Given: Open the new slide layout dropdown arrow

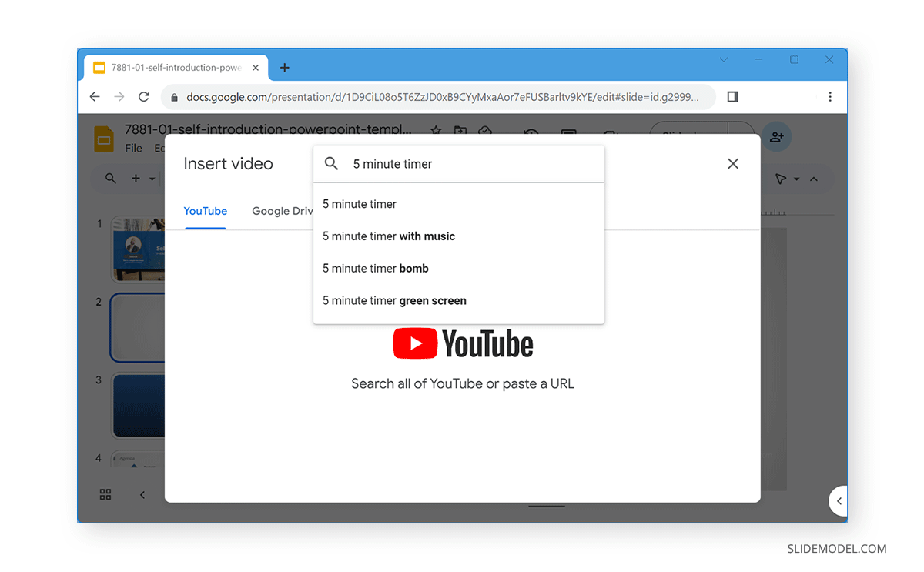Looking at the screenshot, I should coord(152,179).
